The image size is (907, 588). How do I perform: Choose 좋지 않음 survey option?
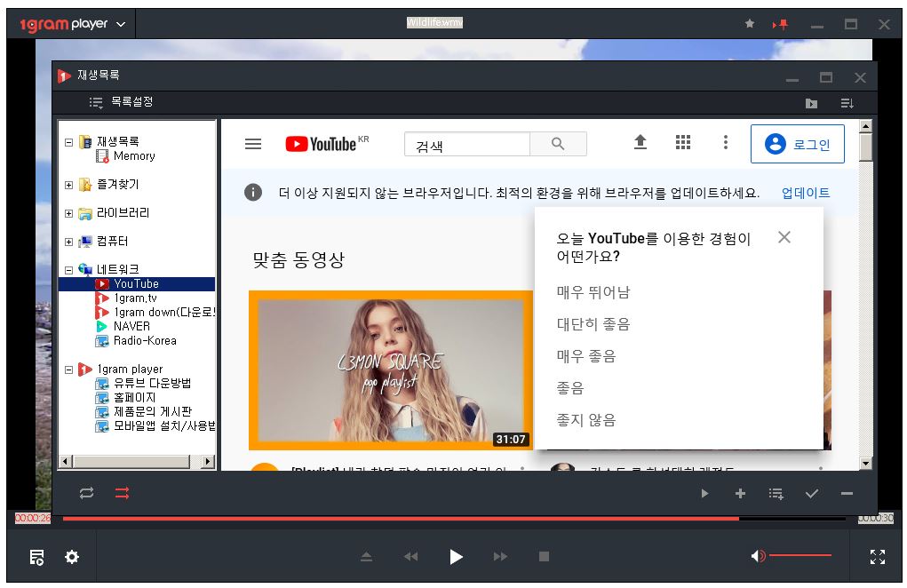(586, 420)
